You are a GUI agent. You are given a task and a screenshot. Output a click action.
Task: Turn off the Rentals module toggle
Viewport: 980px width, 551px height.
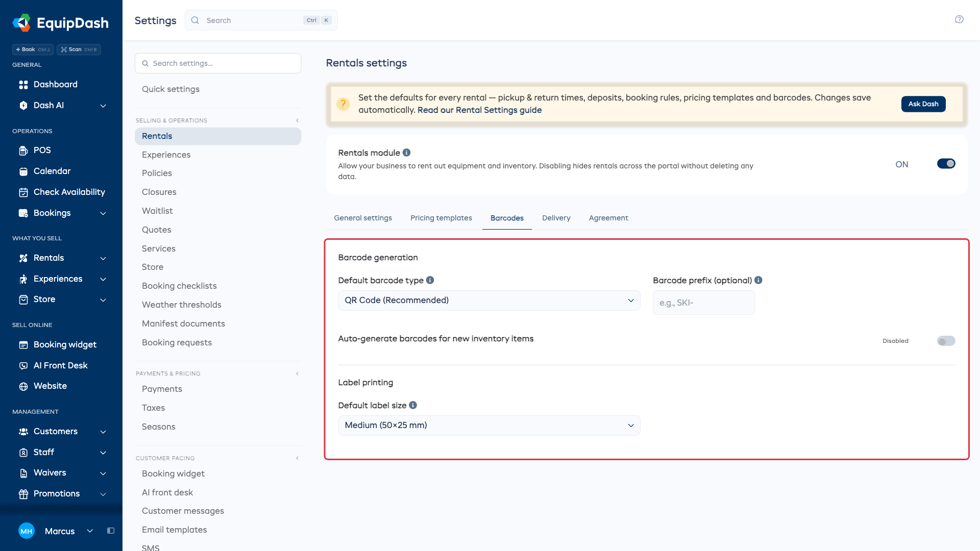pyautogui.click(x=946, y=164)
